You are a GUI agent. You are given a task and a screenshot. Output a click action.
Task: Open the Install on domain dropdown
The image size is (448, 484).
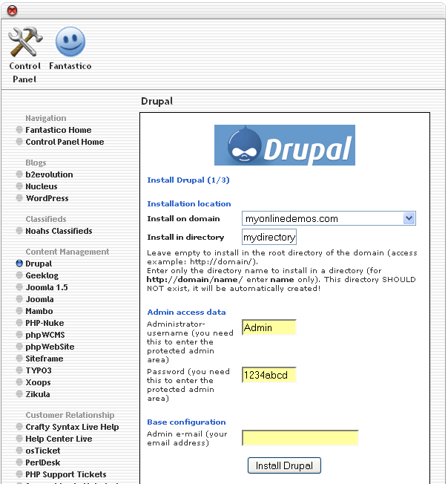(329, 218)
